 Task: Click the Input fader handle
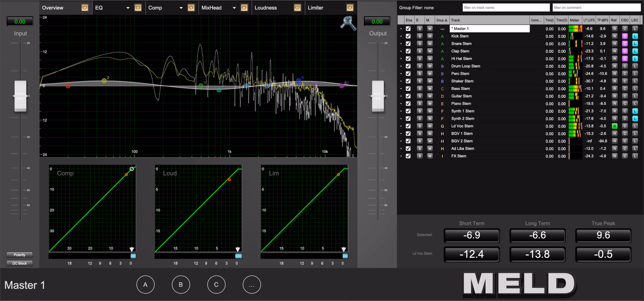(x=20, y=96)
